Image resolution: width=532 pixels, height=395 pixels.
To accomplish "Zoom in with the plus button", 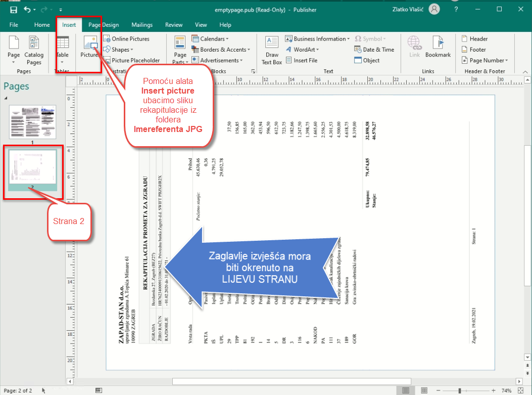I will (493, 390).
